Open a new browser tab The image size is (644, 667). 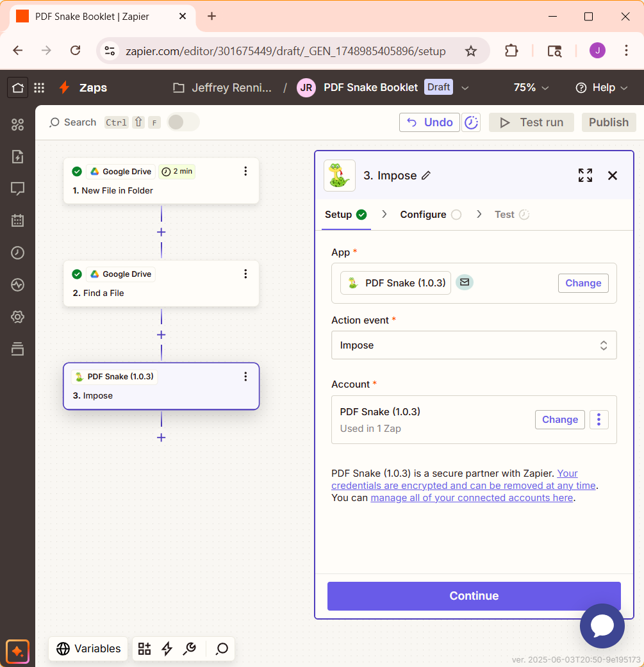[x=211, y=16]
